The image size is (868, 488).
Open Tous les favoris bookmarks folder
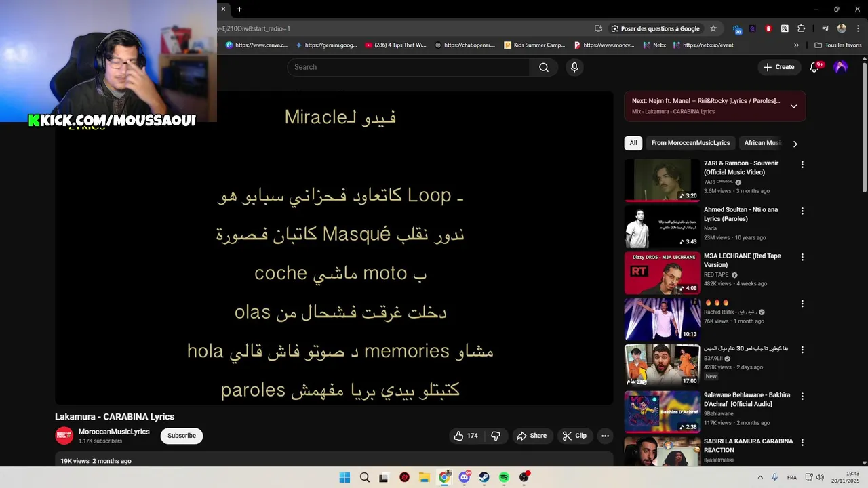point(838,45)
